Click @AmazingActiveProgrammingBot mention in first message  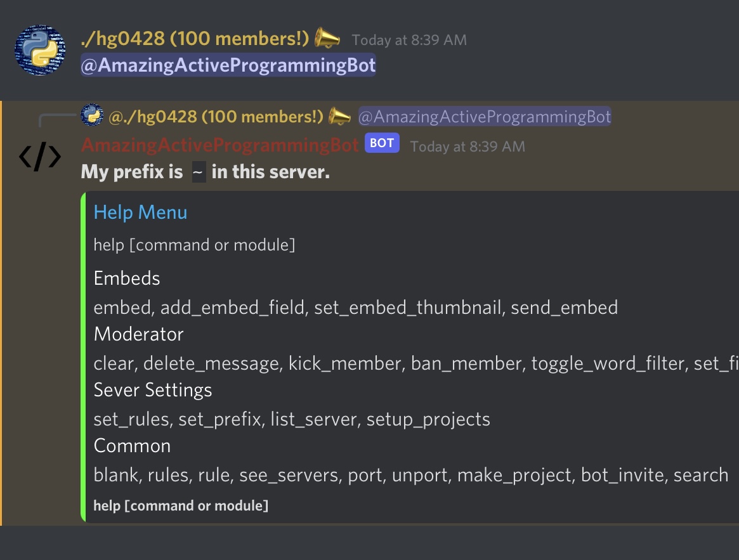(x=228, y=65)
